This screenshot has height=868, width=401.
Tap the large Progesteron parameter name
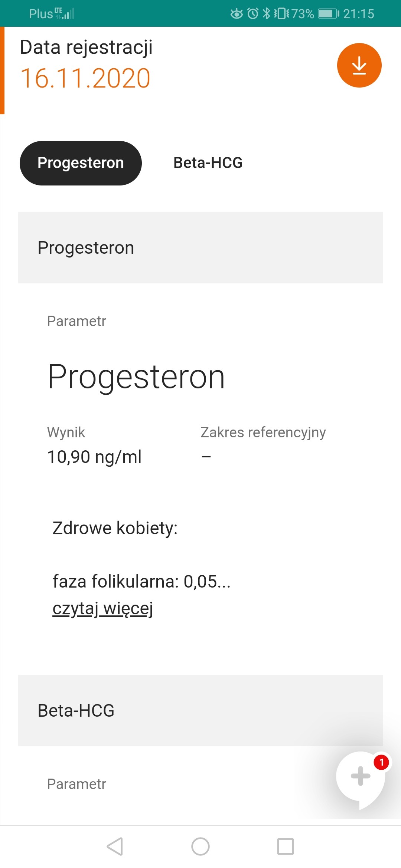click(136, 377)
